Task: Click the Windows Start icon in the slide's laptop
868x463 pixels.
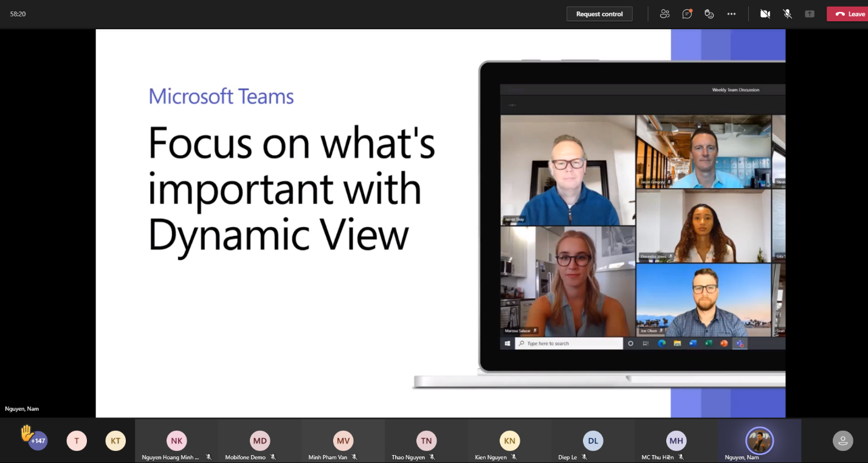Action: (507, 343)
